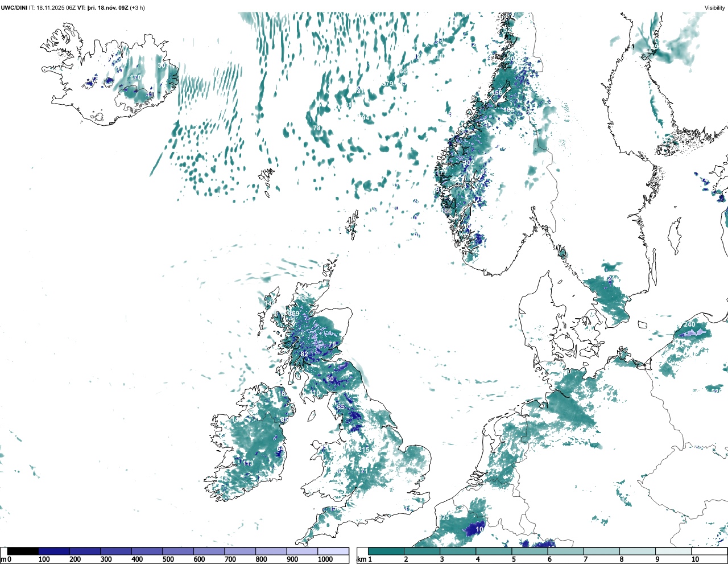Pick the palest swatch between 9 and 10 km
This screenshot has height=564, width=728.
click(x=673, y=551)
